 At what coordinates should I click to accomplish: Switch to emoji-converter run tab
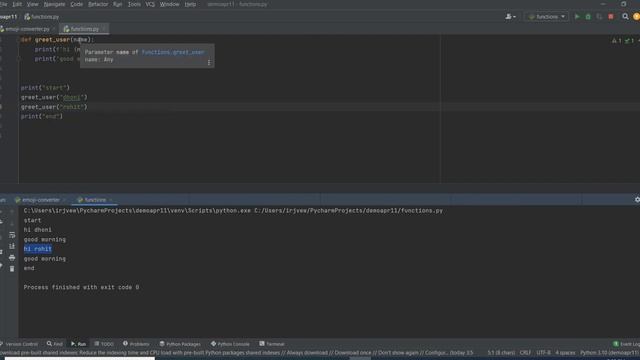coord(40,200)
